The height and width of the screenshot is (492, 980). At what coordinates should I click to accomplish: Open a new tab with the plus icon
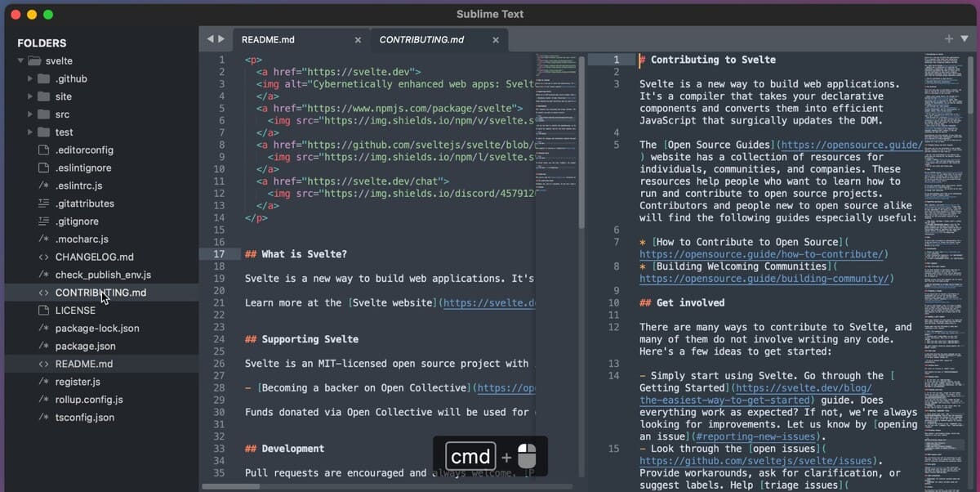pos(948,38)
